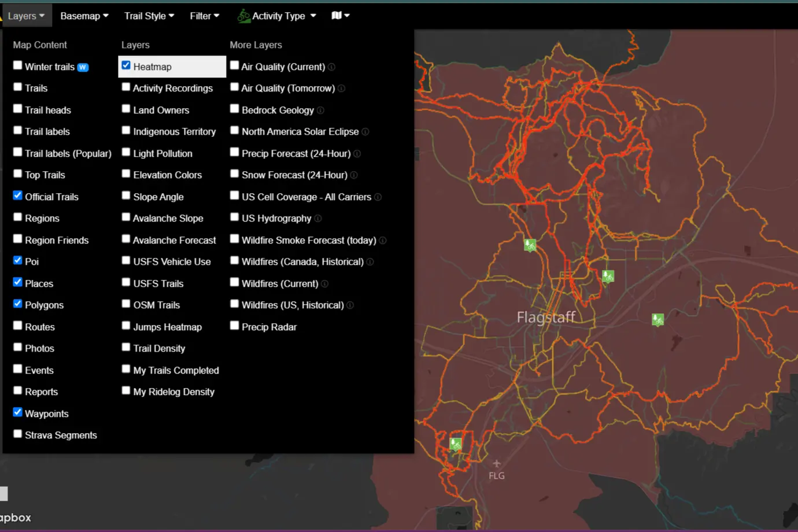Screen dimensions: 798x532
Task: Open the folded map legend icon
Action: coord(337,16)
